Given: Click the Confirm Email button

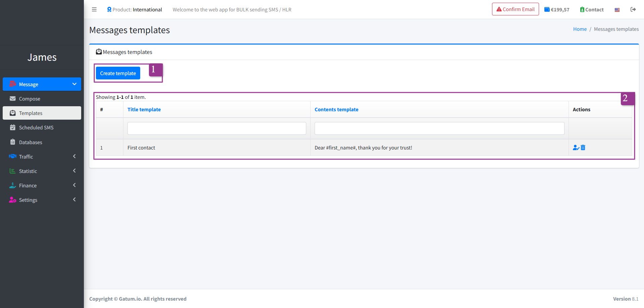Looking at the screenshot, I should 515,9.
